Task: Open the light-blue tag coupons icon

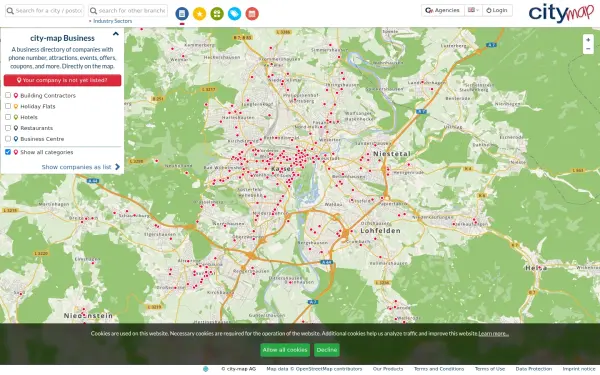Action: [x=235, y=14]
